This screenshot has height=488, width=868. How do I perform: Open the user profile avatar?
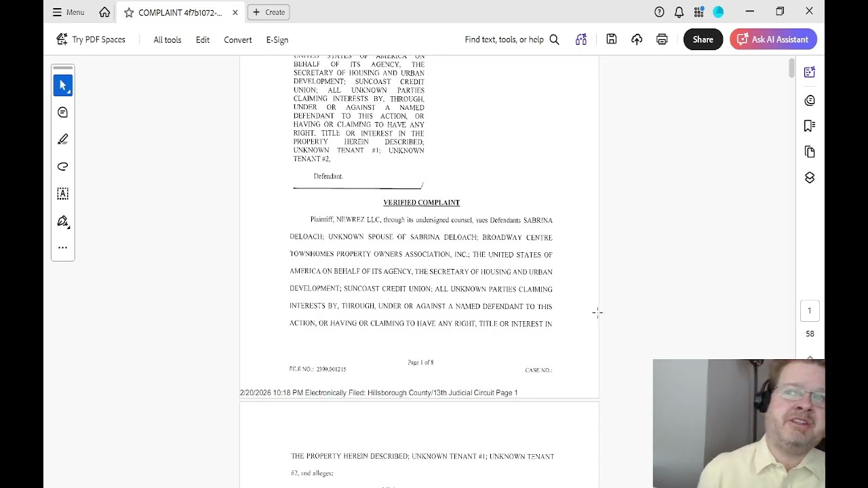click(x=718, y=12)
